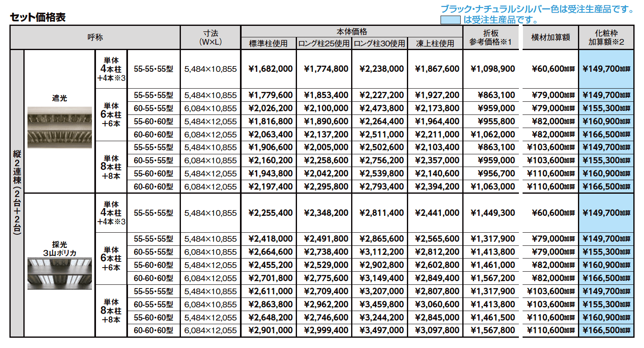Click the 折板 price ¥1,098,900
This screenshot has width=644, height=348.
click(x=493, y=69)
